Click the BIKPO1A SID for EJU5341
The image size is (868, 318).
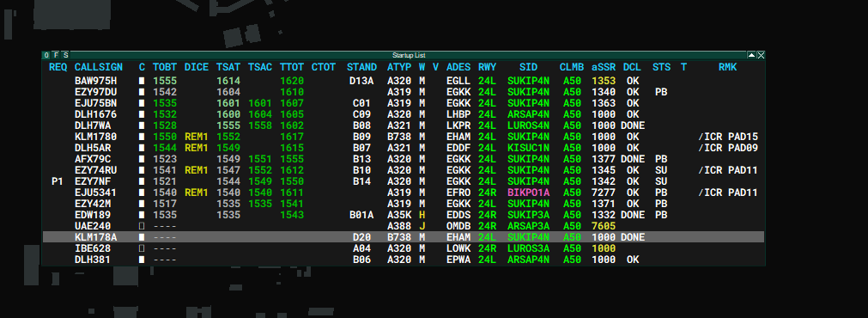pos(528,193)
